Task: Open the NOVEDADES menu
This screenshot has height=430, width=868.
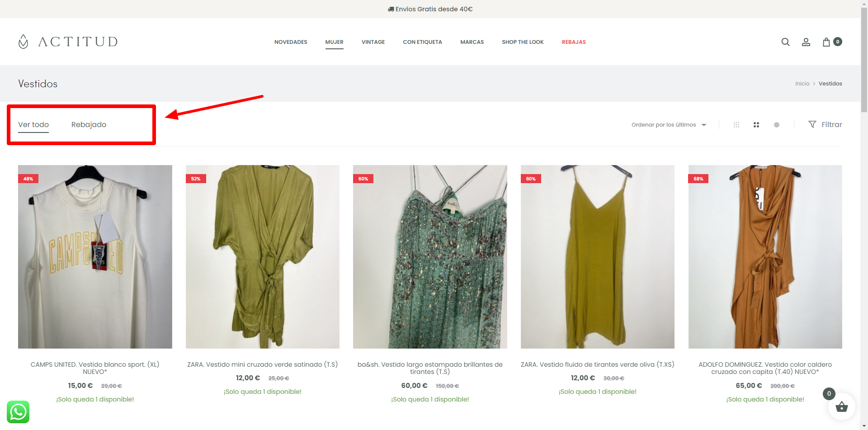Action: click(291, 42)
